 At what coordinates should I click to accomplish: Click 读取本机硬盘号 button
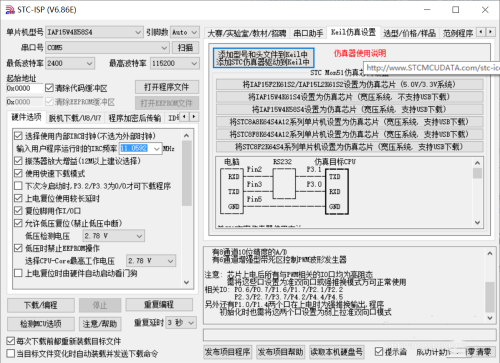336,352
